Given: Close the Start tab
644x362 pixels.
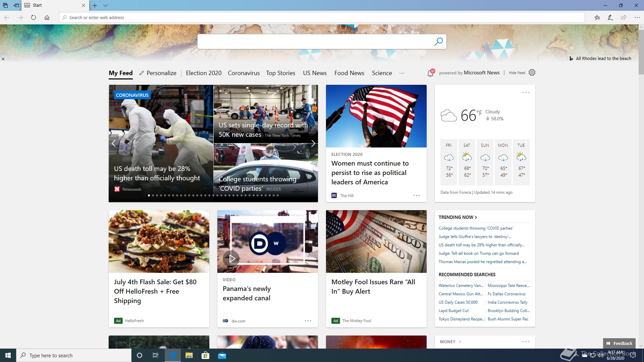Looking at the screenshot, I should pyautogui.click(x=84, y=5).
